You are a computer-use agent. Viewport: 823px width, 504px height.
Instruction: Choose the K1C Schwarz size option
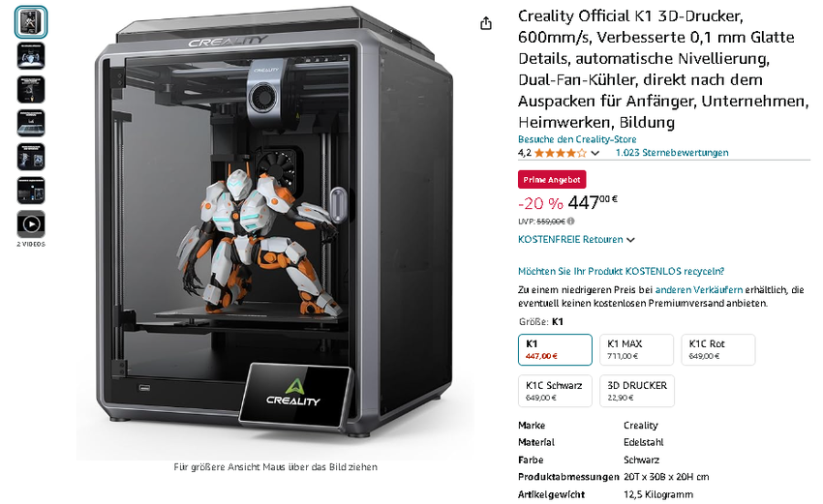pos(555,391)
